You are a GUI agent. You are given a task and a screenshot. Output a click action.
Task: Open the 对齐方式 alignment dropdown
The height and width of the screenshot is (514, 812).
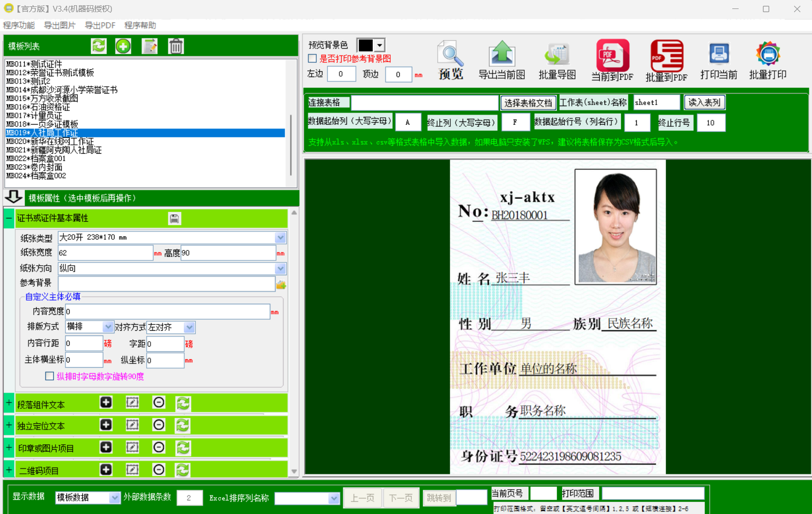[x=188, y=327]
